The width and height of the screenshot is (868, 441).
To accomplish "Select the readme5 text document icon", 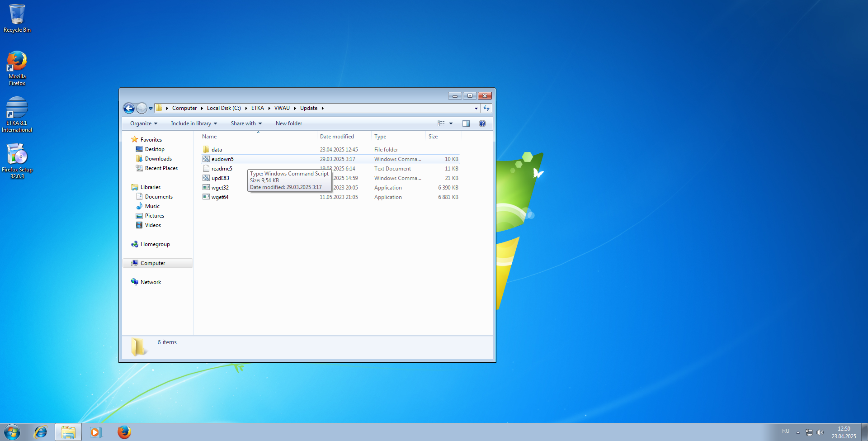I will (206, 169).
